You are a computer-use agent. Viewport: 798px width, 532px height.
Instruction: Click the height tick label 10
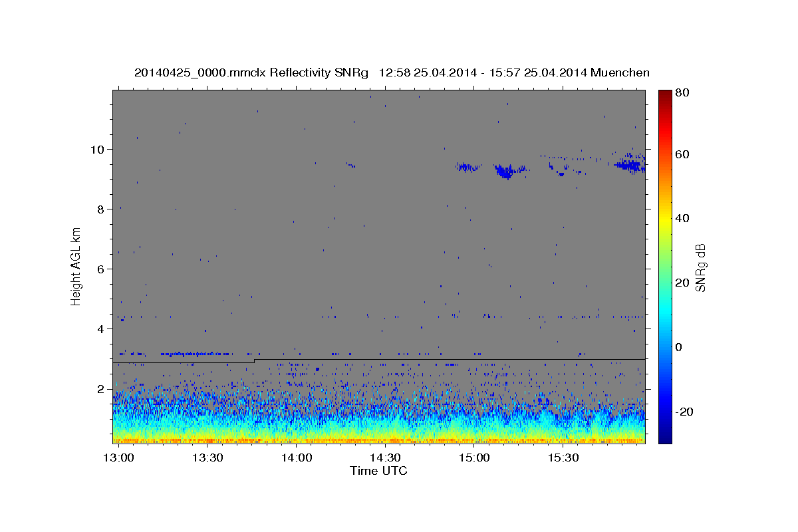[98, 150]
